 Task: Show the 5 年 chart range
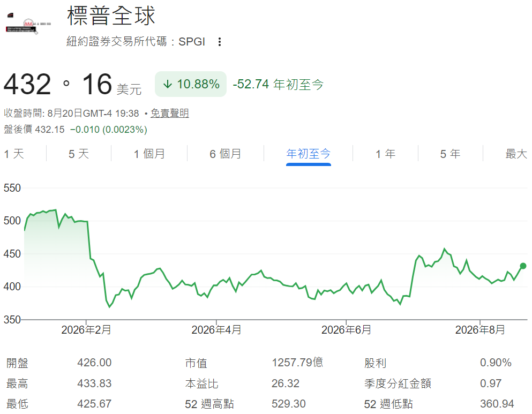[x=450, y=154]
